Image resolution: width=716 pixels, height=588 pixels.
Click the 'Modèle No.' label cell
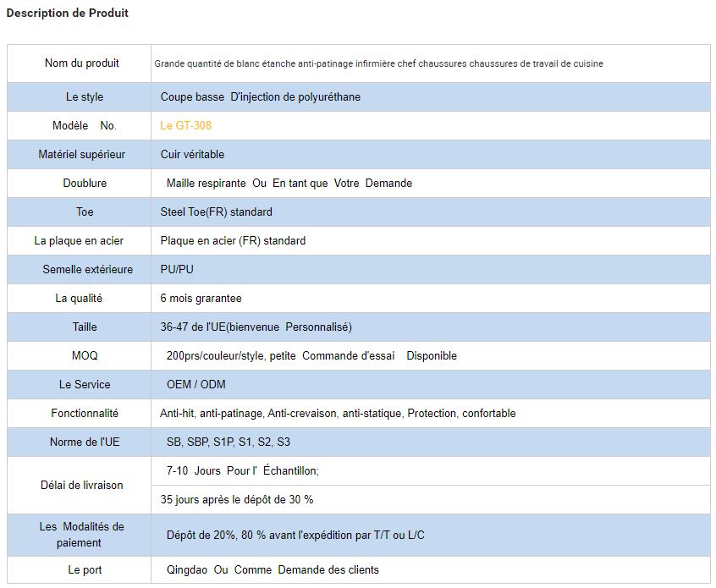click(x=84, y=125)
